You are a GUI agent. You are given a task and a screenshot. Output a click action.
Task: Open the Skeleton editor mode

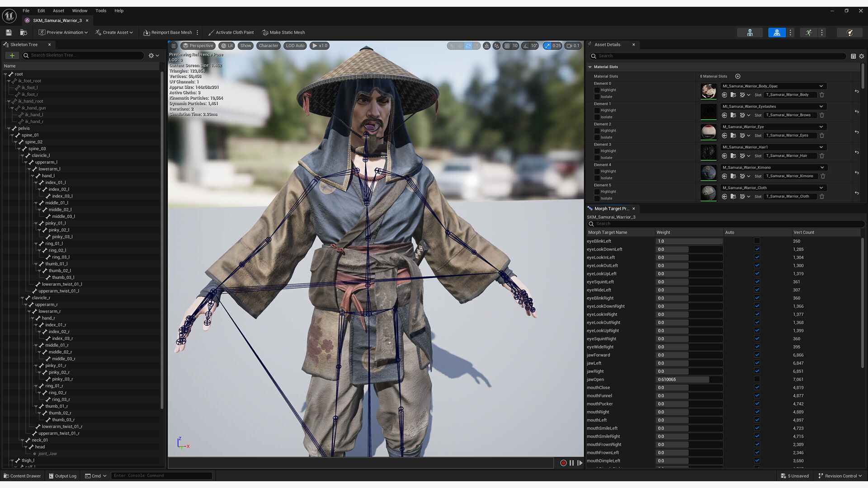(750, 33)
